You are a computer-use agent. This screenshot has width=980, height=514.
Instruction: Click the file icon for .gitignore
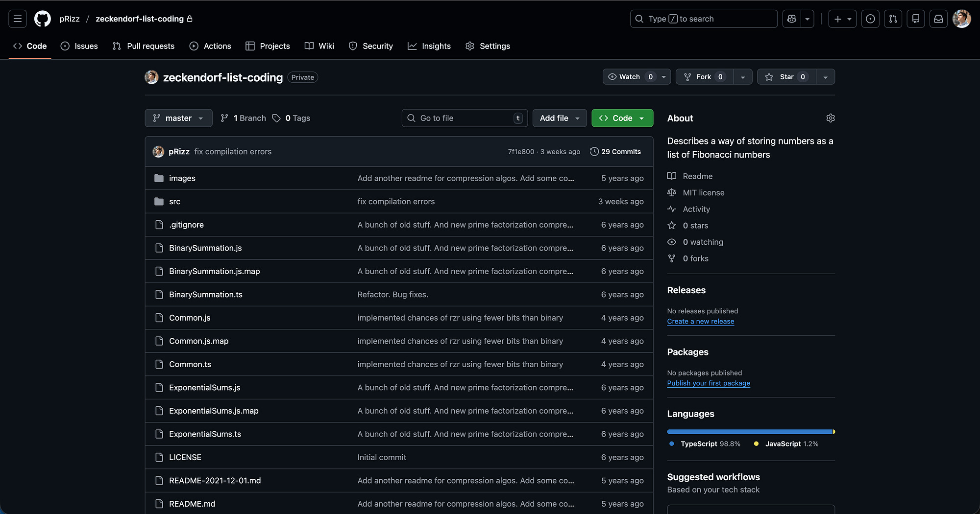[x=159, y=225]
